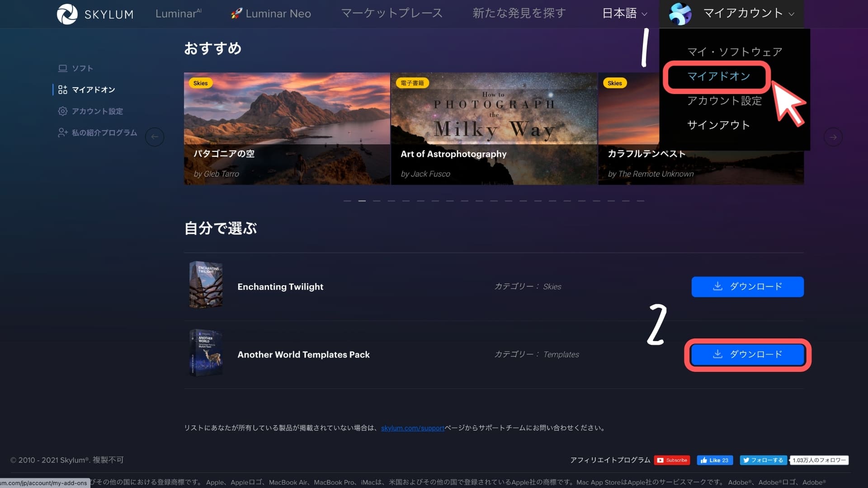Click the Skylum logo icon
This screenshot has width=868, height=488.
coord(67,14)
